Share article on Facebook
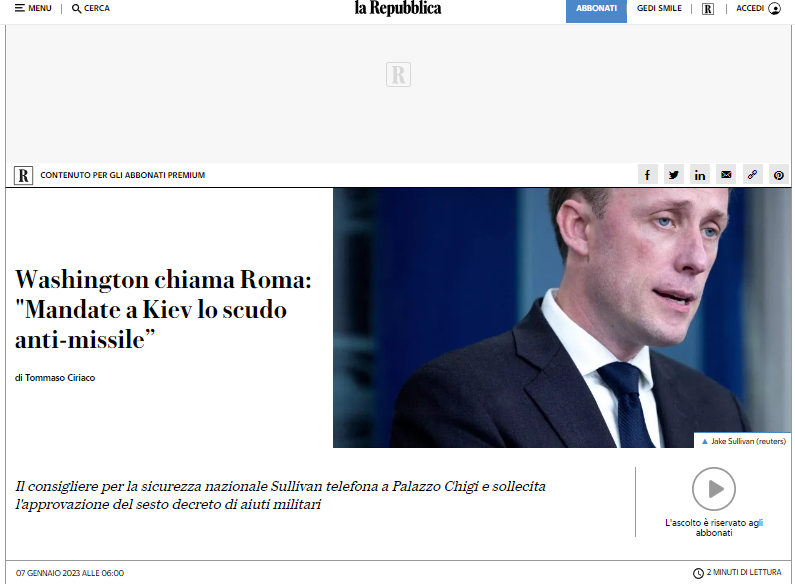This screenshot has width=795, height=584. pyautogui.click(x=647, y=175)
